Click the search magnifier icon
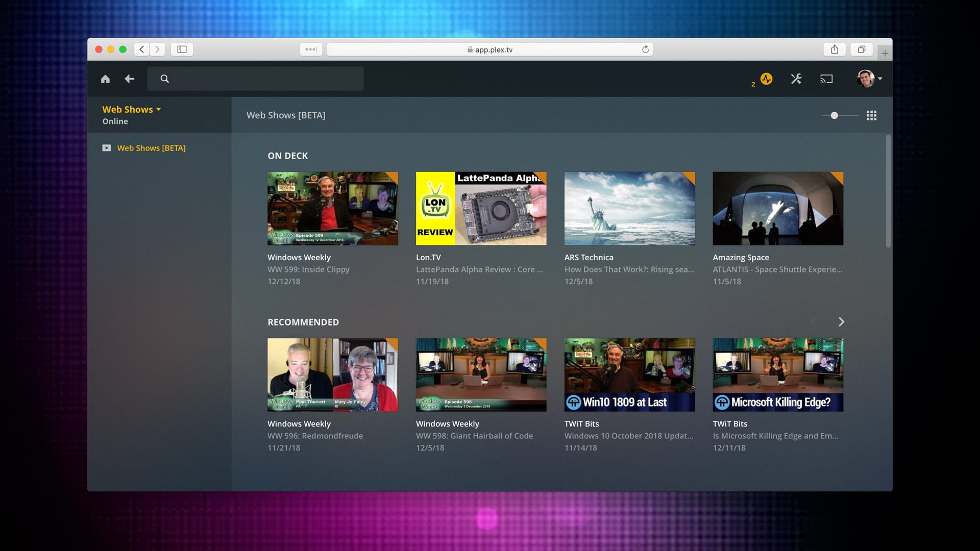The height and width of the screenshot is (551, 980). 164,79
